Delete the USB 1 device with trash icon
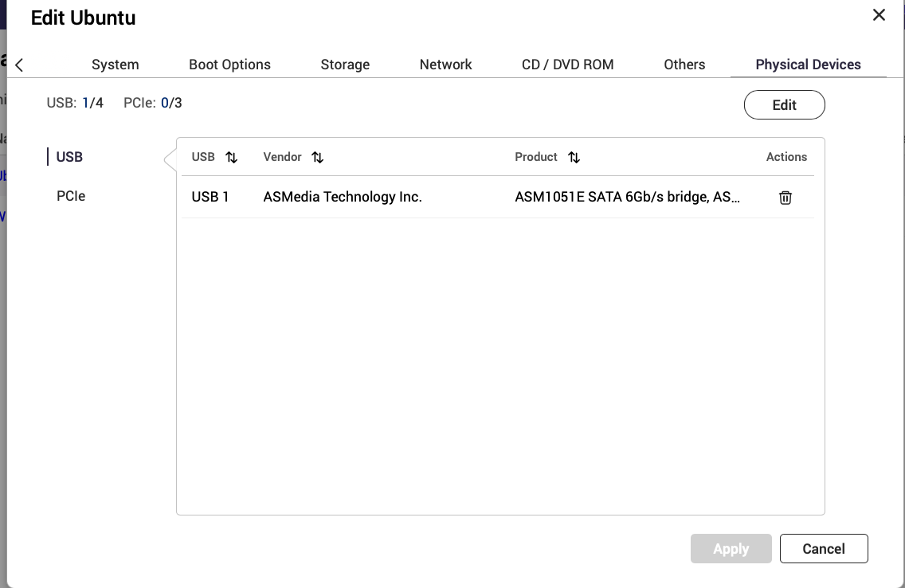Image resolution: width=905 pixels, height=588 pixels. 785,198
